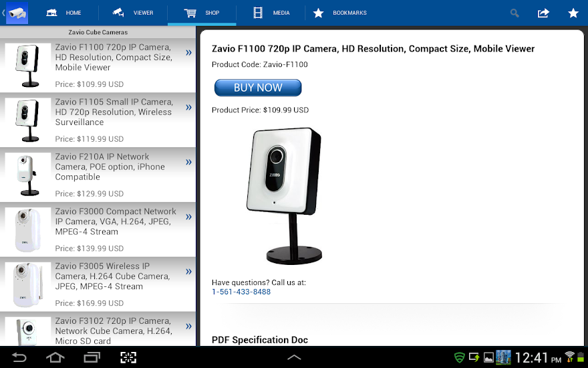Viewport: 588px width, 368px height.
Task: Tap the Android back navigation icon
Action: click(19, 357)
